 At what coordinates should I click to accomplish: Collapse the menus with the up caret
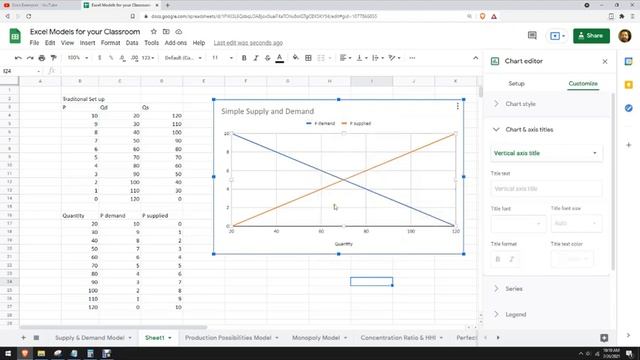[476, 58]
